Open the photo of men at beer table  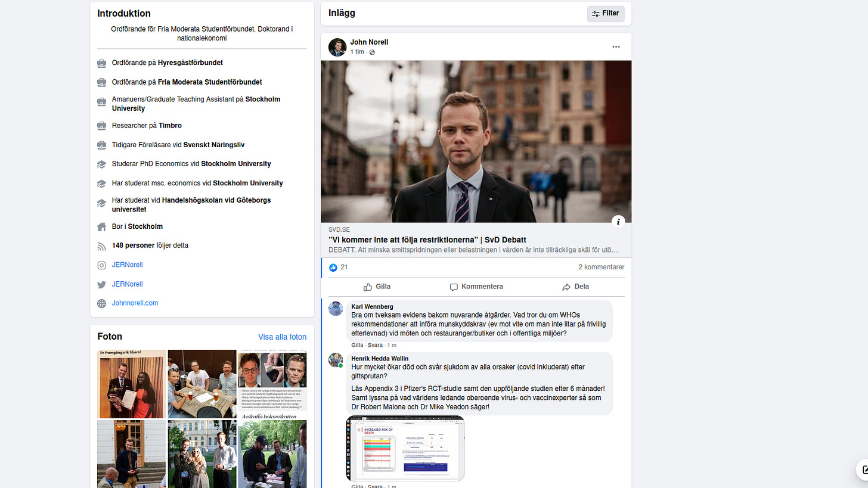(x=202, y=384)
